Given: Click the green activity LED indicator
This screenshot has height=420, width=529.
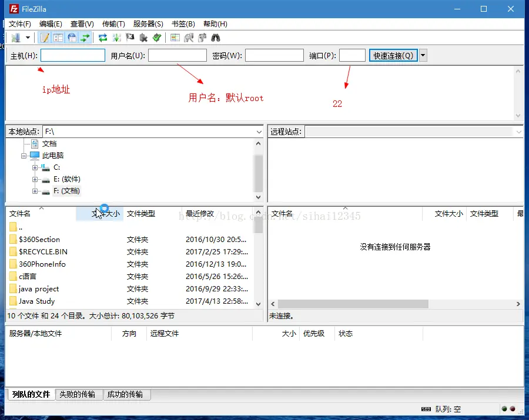Looking at the screenshot, I should [x=504, y=409].
